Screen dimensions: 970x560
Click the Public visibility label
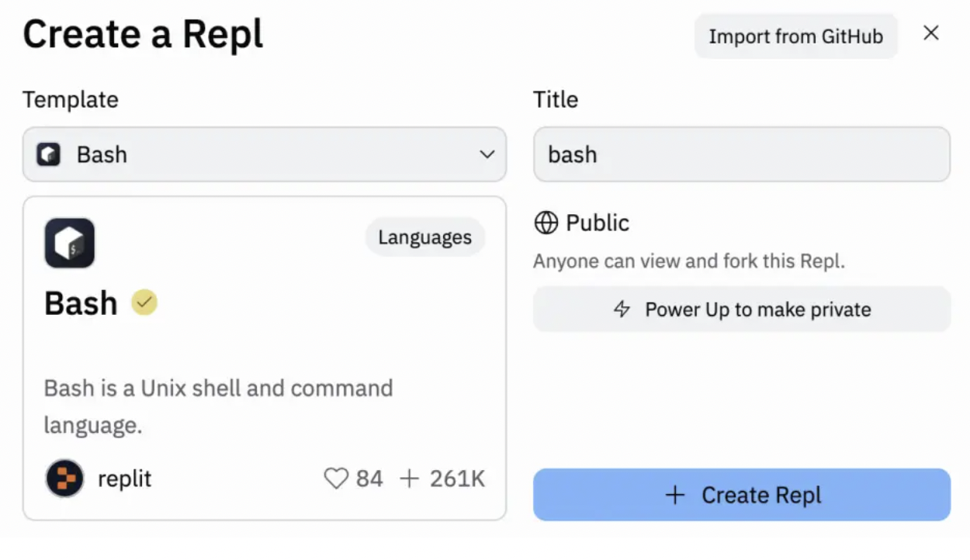598,223
